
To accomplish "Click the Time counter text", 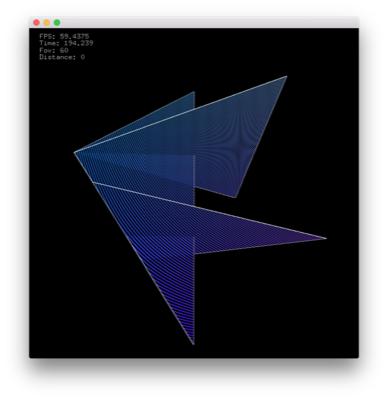I will point(66,43).
